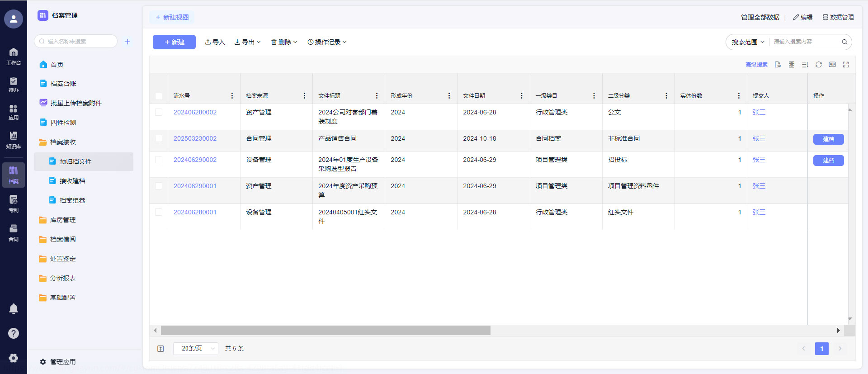Open 库房管理 folder in sidebar
Viewport: 868px width, 374px height.
pyautogui.click(x=63, y=220)
